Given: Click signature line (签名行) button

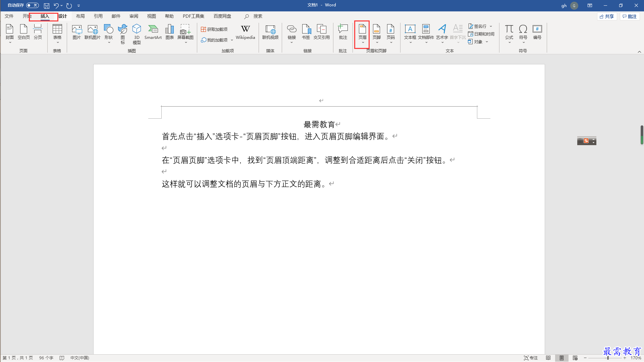Looking at the screenshot, I should [477, 26].
